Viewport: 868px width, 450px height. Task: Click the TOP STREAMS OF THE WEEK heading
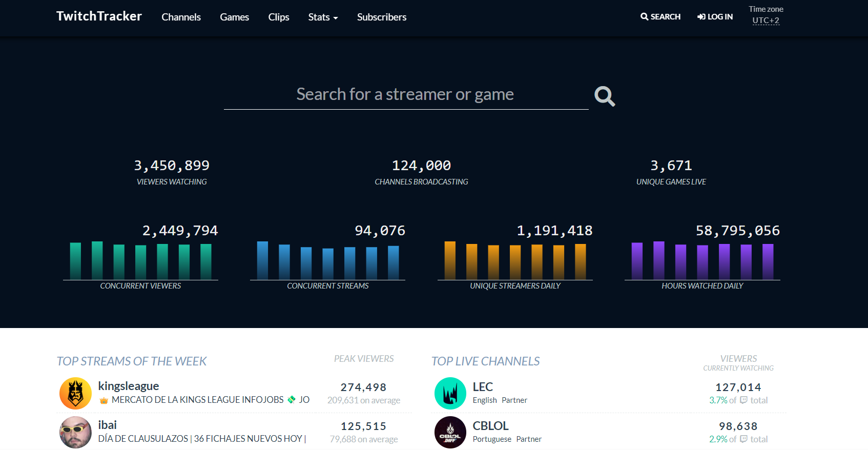(x=132, y=361)
